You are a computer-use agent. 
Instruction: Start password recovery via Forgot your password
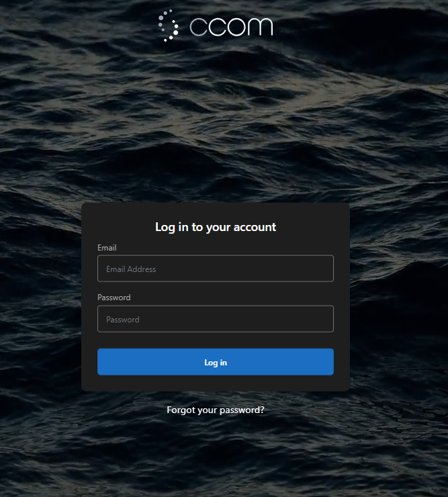pos(216,410)
